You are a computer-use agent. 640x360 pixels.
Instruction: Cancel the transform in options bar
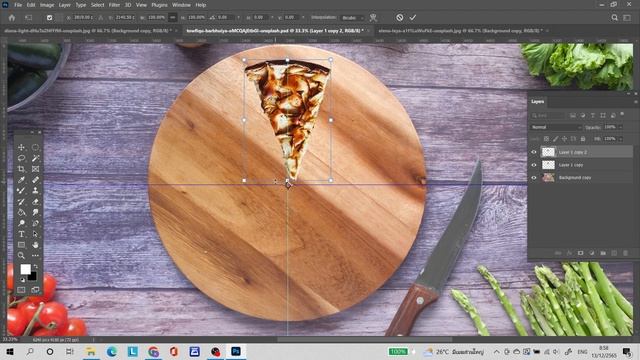400,18
